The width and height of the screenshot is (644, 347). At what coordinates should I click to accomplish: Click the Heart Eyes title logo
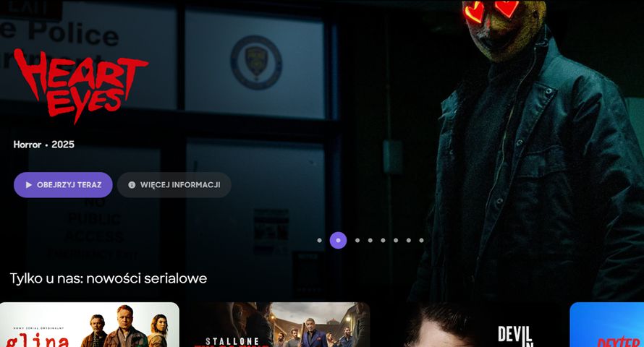80,85
